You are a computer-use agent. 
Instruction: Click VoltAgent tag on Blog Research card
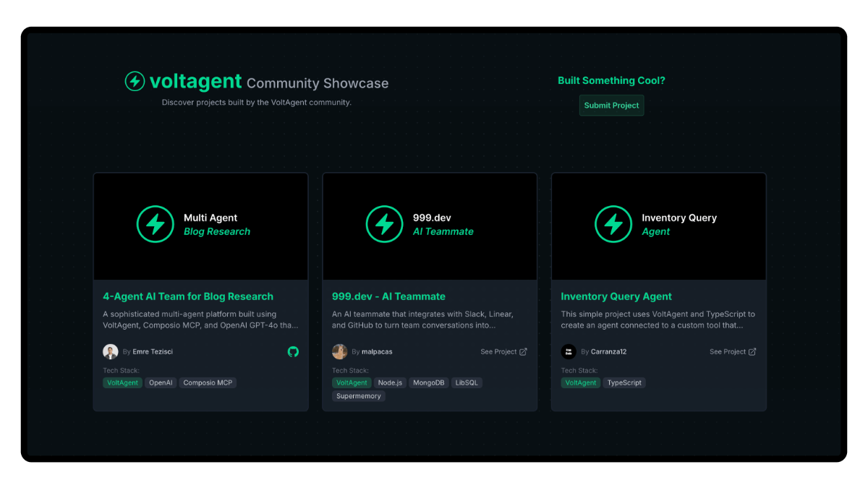click(x=122, y=383)
